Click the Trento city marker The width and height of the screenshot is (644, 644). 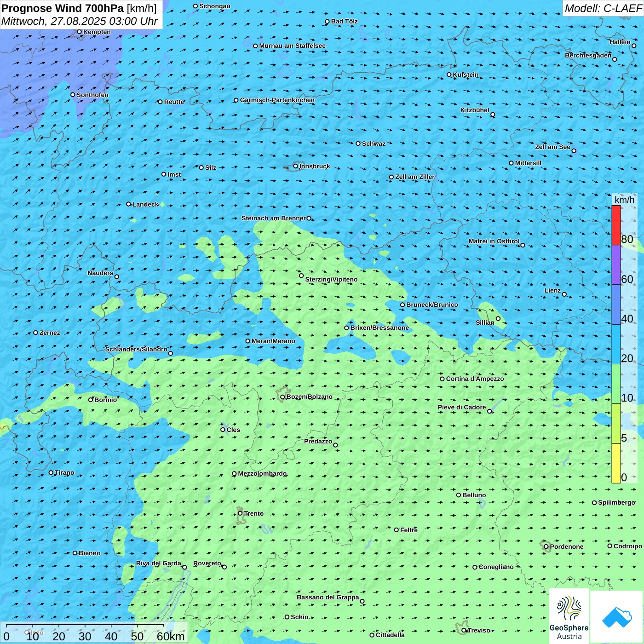click(240, 513)
